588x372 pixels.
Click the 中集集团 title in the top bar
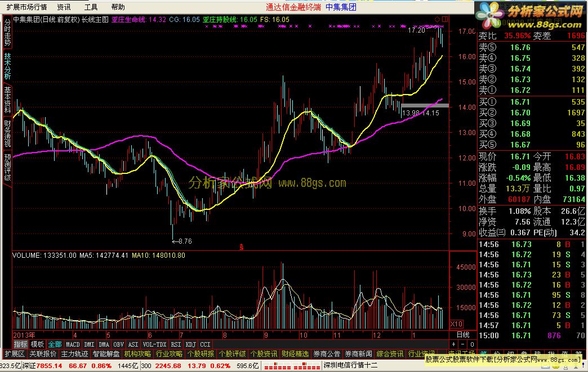point(341,7)
